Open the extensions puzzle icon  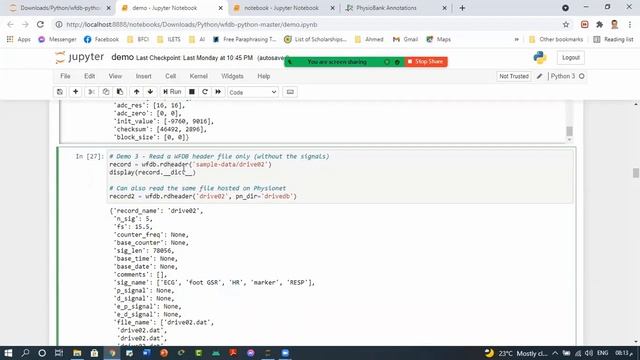coord(599,24)
